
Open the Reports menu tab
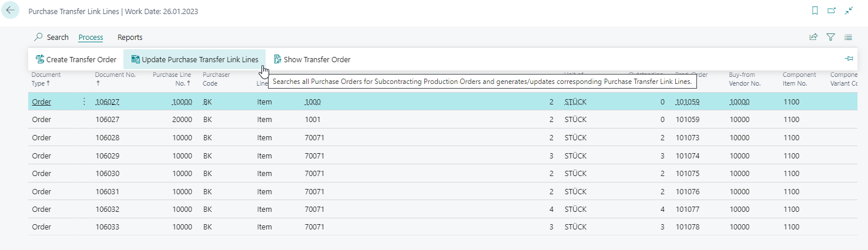[130, 37]
